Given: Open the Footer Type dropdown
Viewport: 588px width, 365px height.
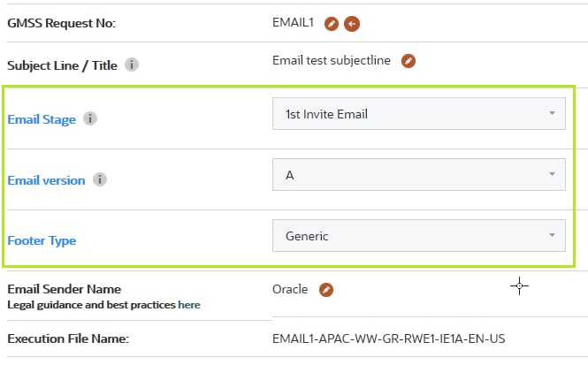Looking at the screenshot, I should [418, 236].
